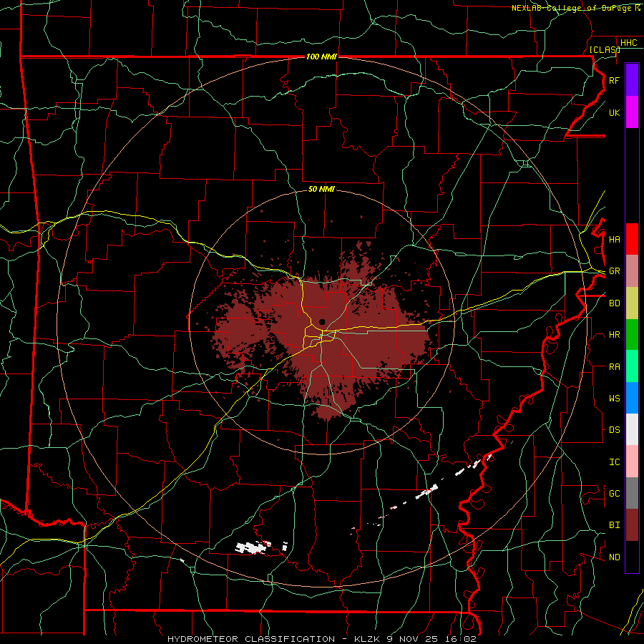Image resolution: width=644 pixels, height=644 pixels.
Task: Click the DS legend label
Action: pyautogui.click(x=614, y=430)
